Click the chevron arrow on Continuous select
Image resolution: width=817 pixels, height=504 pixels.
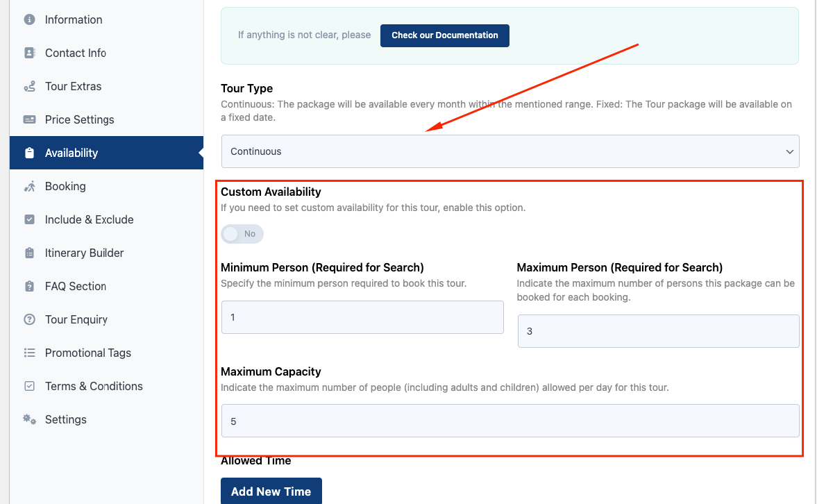pyautogui.click(x=789, y=151)
